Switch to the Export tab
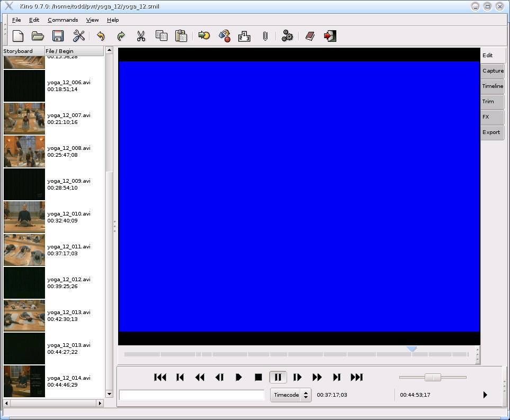This screenshot has height=420, width=510. [x=493, y=132]
